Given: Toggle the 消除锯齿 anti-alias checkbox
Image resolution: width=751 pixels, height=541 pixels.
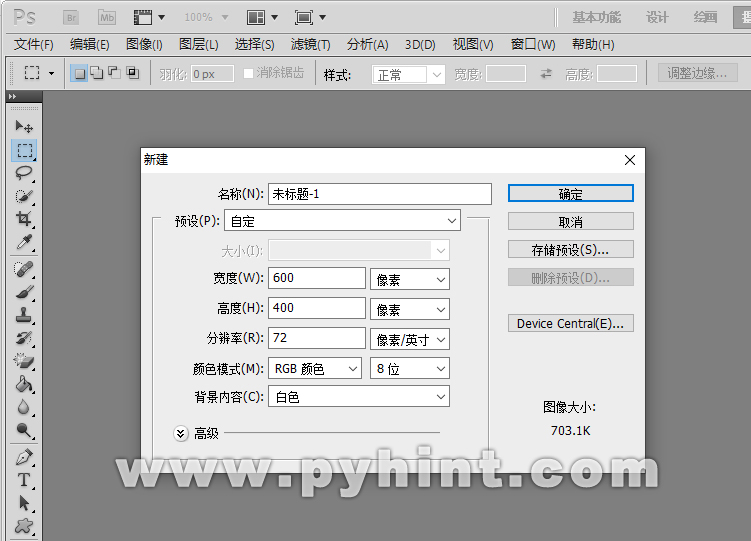Looking at the screenshot, I should pos(248,73).
